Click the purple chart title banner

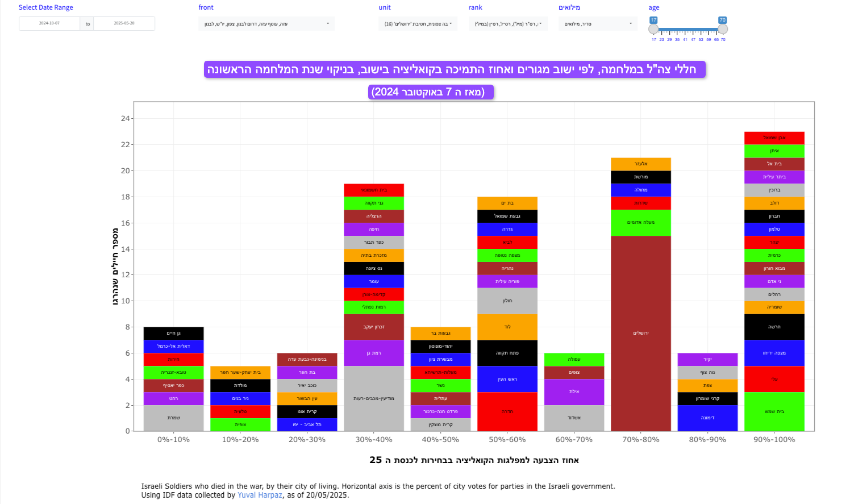[x=455, y=69]
